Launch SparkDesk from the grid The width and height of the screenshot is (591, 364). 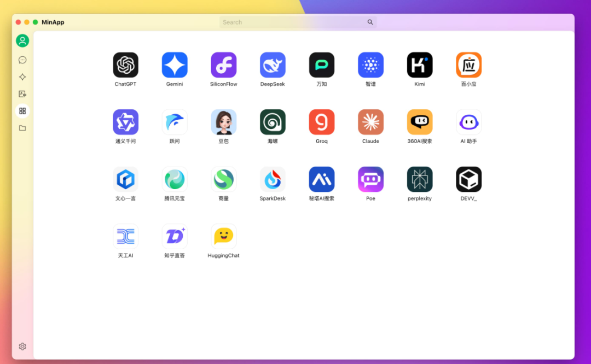[273, 179]
